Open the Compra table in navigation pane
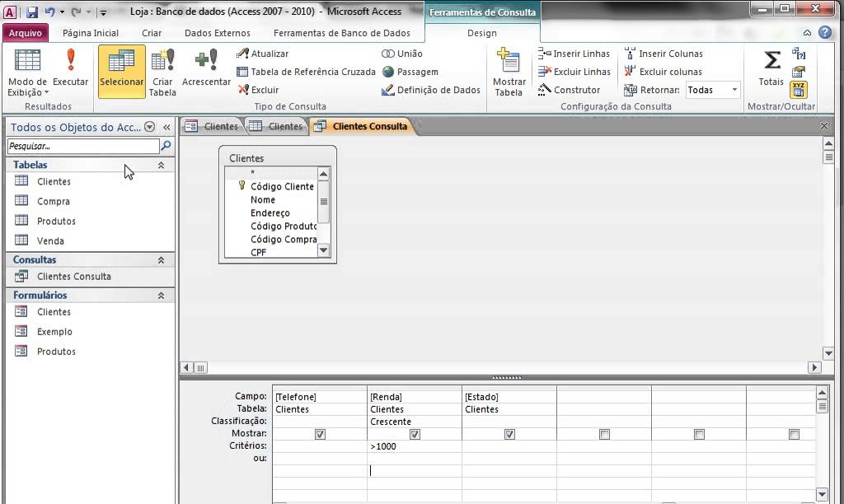The width and height of the screenshot is (844, 504). click(x=54, y=201)
